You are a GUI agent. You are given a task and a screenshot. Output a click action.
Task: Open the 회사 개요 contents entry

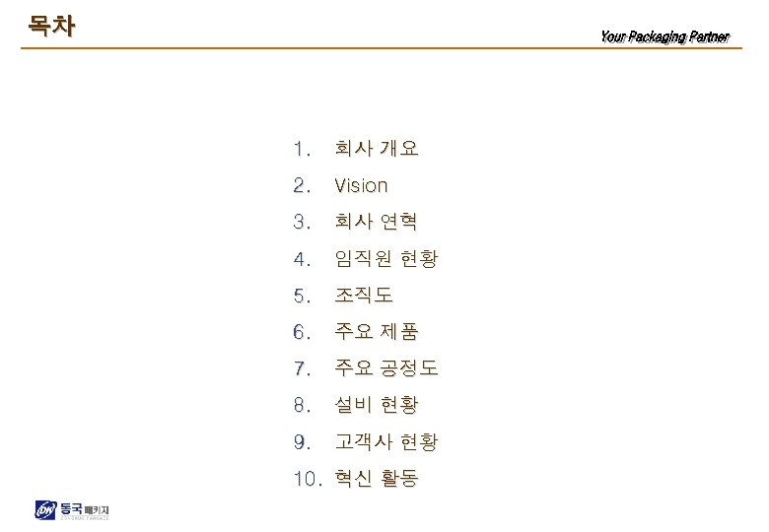click(377, 150)
